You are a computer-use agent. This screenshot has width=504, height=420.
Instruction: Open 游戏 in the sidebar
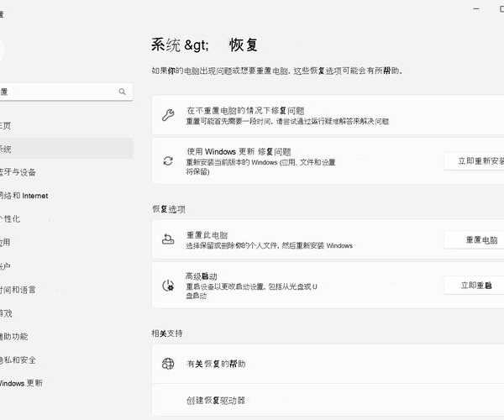[66, 313]
